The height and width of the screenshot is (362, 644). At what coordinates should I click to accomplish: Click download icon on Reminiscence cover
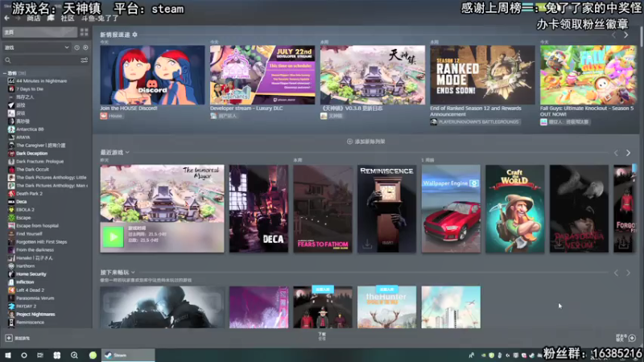point(367,244)
